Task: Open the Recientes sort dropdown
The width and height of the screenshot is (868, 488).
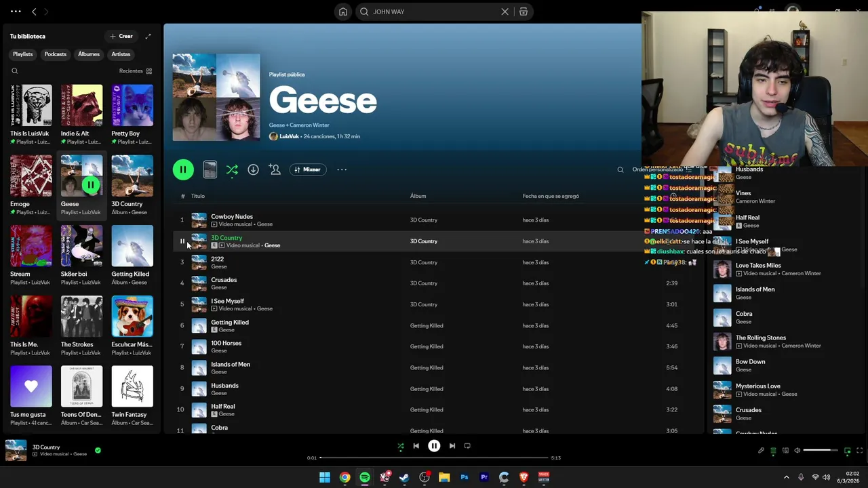Action: [x=135, y=70]
